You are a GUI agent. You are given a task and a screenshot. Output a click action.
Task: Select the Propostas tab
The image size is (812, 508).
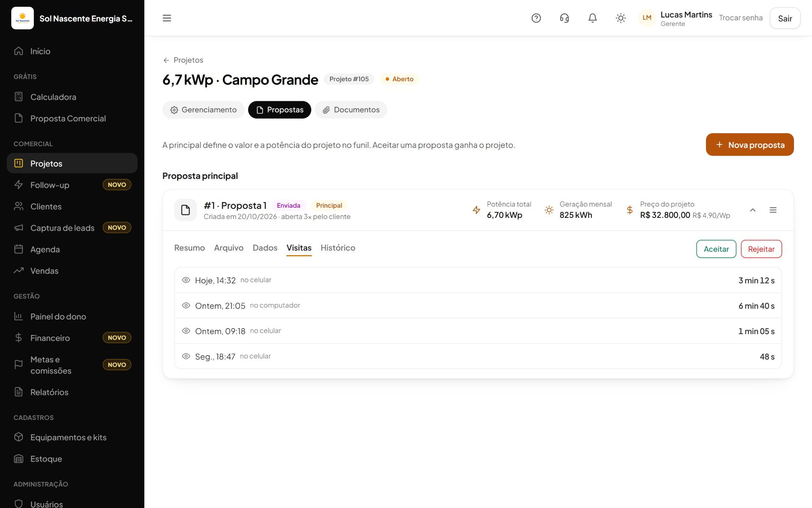[280, 110]
